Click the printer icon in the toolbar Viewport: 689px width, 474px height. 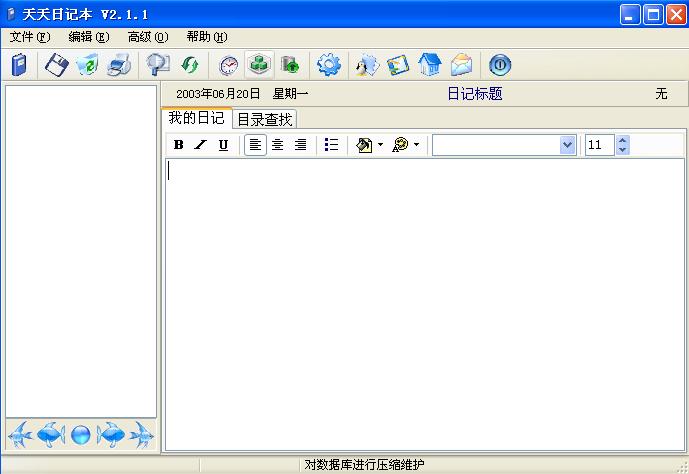[x=119, y=66]
